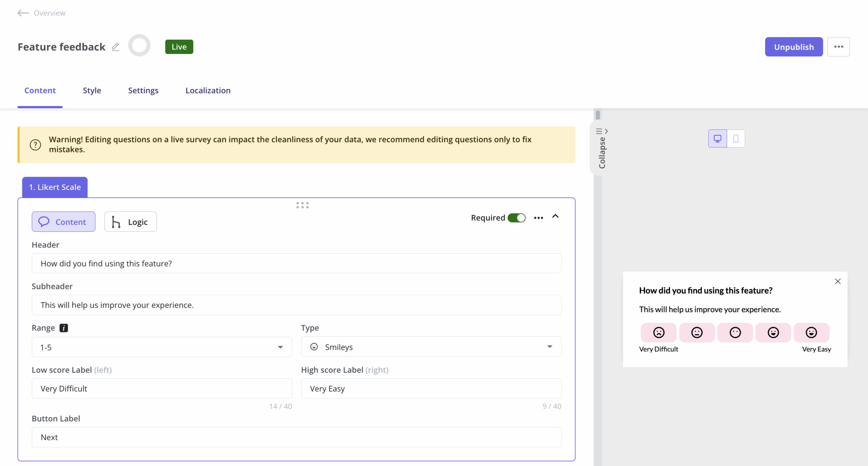Click the Subheader input field
The width and height of the screenshot is (868, 466).
pos(296,305)
